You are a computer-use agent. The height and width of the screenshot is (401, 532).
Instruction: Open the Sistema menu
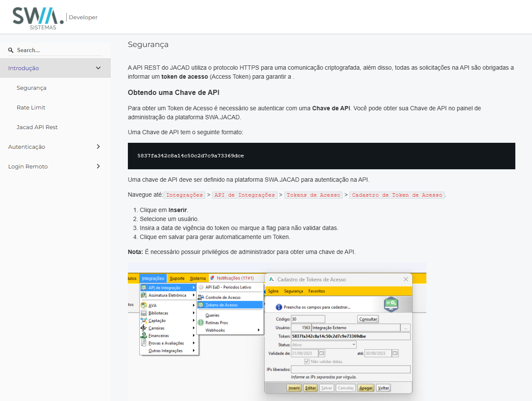point(198,278)
